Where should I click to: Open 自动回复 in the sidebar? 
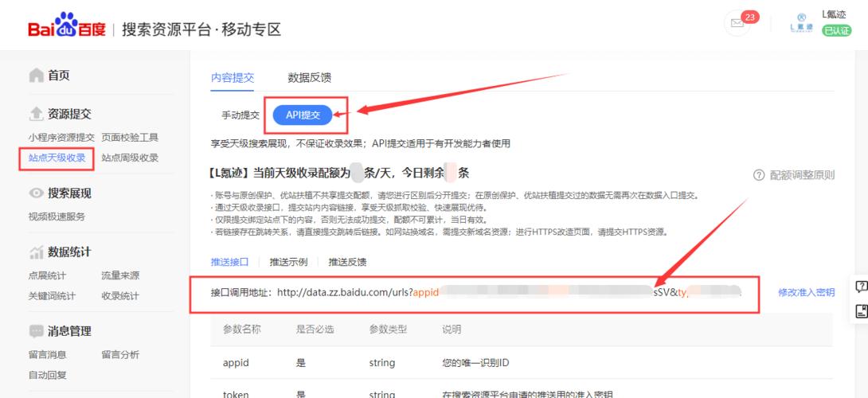click(x=47, y=375)
